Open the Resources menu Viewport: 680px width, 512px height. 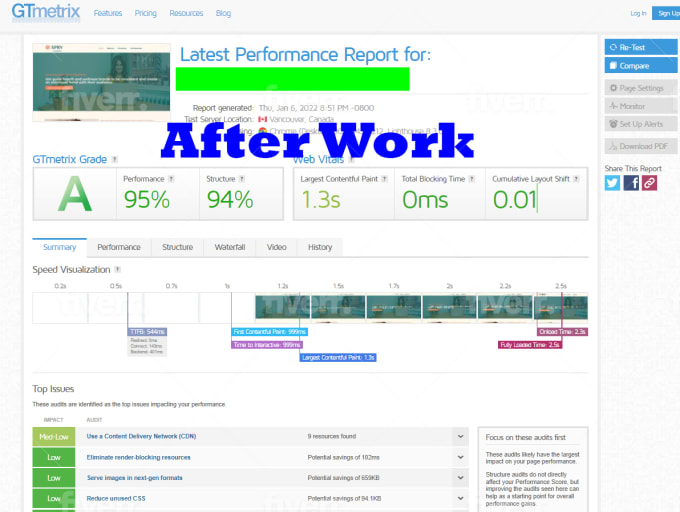point(186,13)
